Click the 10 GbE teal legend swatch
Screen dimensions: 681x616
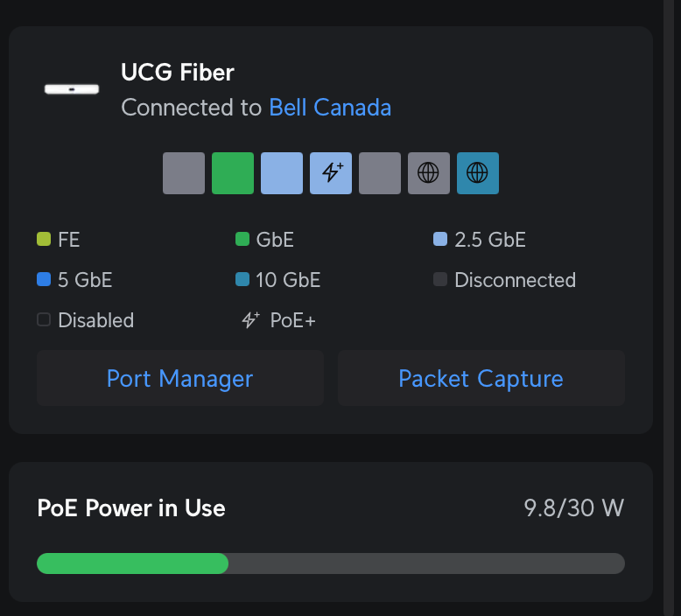coord(242,280)
